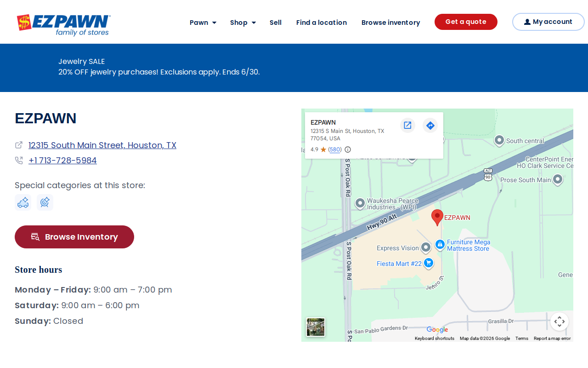Open the map camera controls button
588x368 pixels.
pos(560,322)
